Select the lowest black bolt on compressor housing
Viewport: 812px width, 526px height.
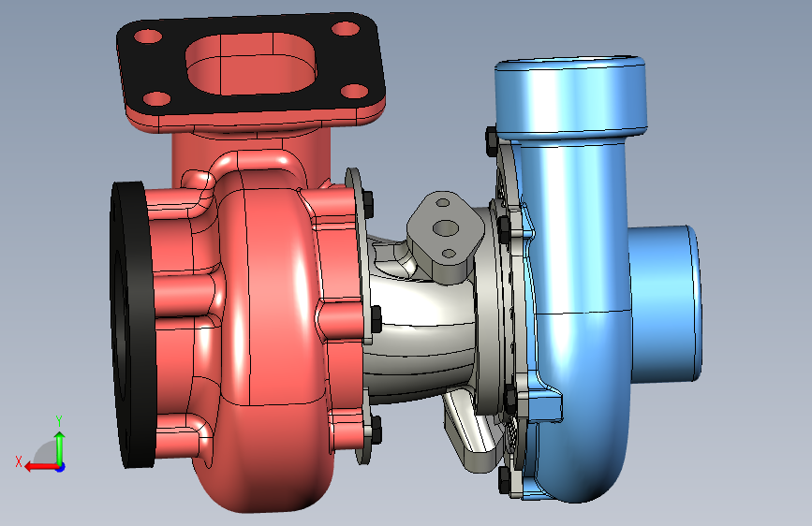click(505, 480)
